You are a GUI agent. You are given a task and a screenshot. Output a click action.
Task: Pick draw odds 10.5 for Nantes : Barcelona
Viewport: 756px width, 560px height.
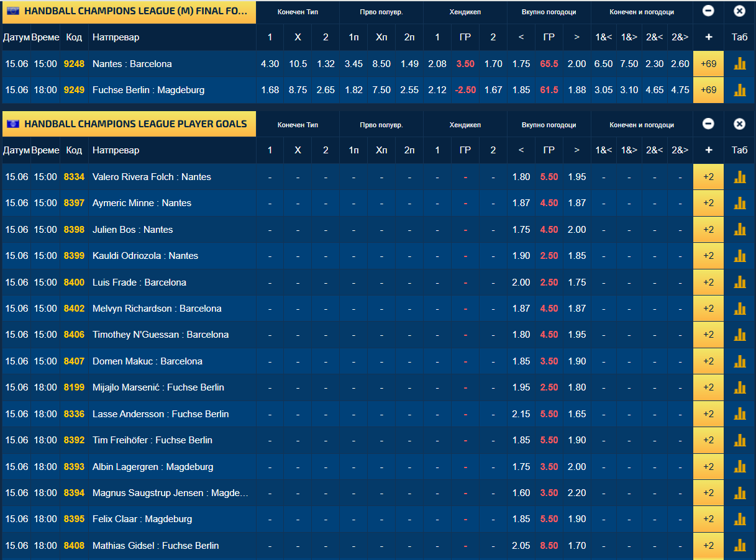point(298,64)
